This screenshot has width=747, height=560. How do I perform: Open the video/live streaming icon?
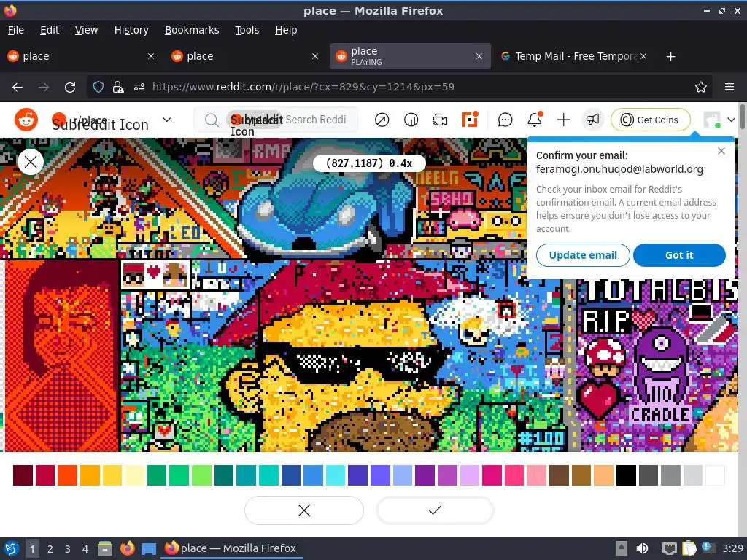coord(440,120)
